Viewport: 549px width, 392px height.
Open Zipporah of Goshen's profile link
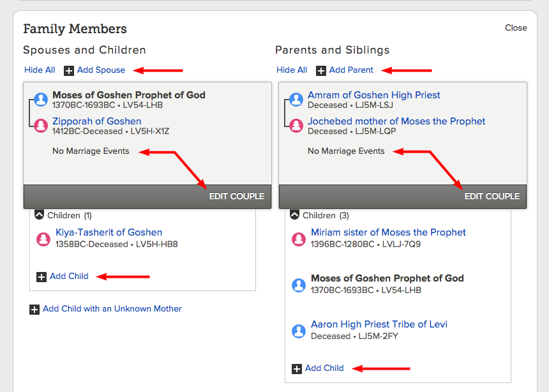pos(97,121)
